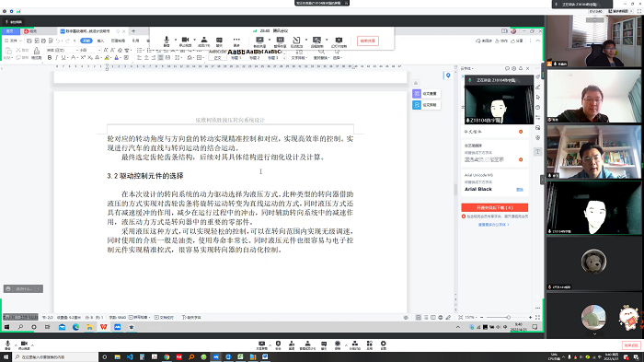Click red font download button in side panel
Viewport: 644px width, 362px height.
pyautogui.click(x=495, y=207)
